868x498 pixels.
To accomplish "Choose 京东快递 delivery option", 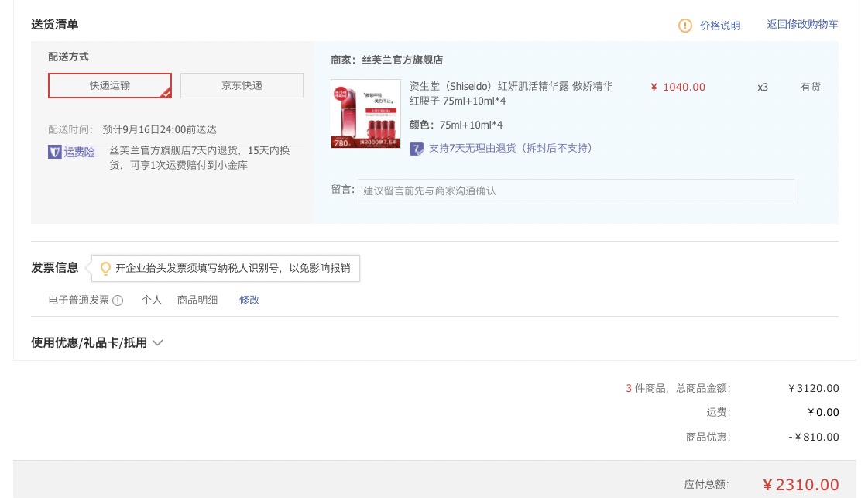I will (x=242, y=85).
